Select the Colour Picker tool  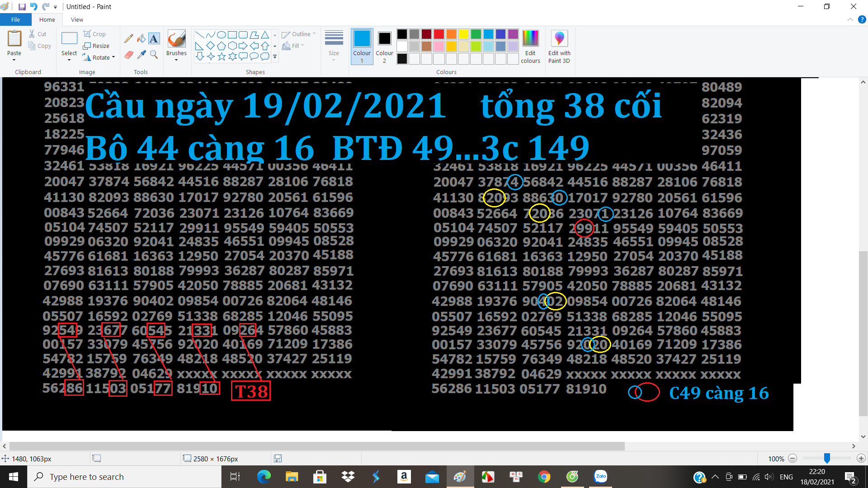142,54
